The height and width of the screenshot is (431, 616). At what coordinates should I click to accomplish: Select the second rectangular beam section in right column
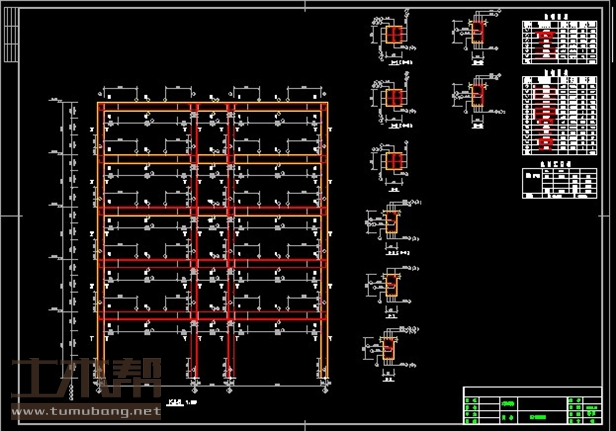click(x=476, y=97)
